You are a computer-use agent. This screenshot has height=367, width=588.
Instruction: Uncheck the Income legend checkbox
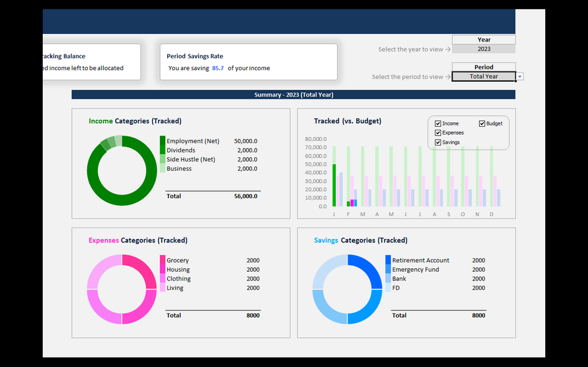pyautogui.click(x=438, y=123)
